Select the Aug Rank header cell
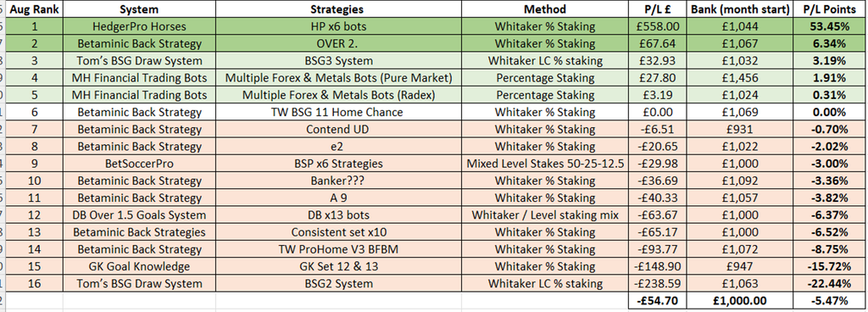This screenshot has height=312, width=868. 32,8
